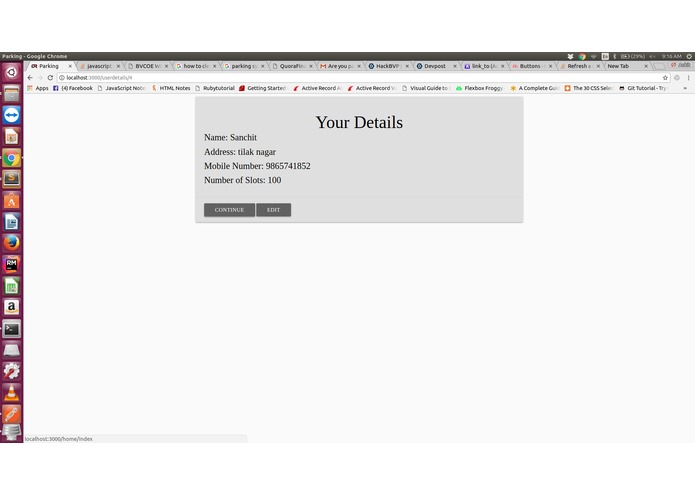Image resolution: width=695 pixels, height=494 pixels.
Task: Reload the page with the refresh icon
Action: pyautogui.click(x=50, y=78)
